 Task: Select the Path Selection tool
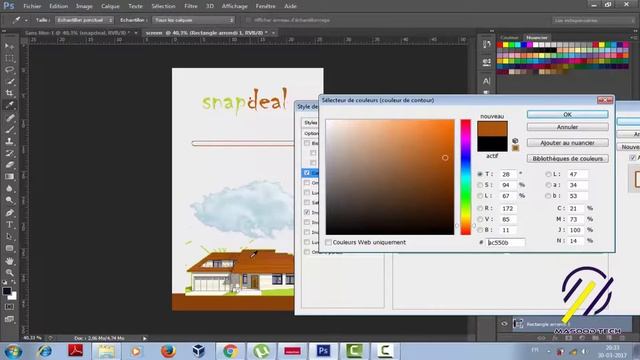[x=9, y=237]
